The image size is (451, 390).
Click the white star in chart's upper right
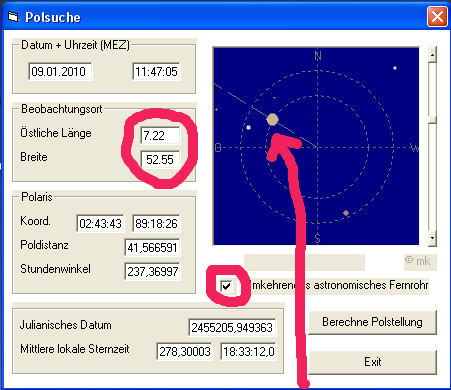coord(395,68)
